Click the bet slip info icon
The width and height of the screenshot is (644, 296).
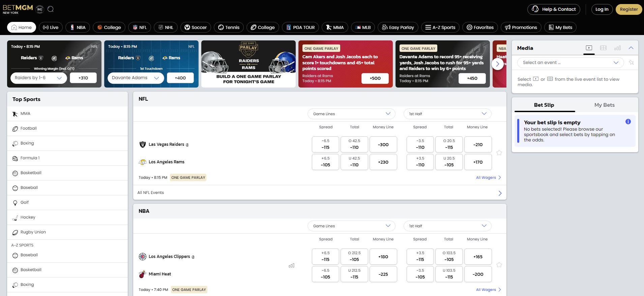(628, 122)
